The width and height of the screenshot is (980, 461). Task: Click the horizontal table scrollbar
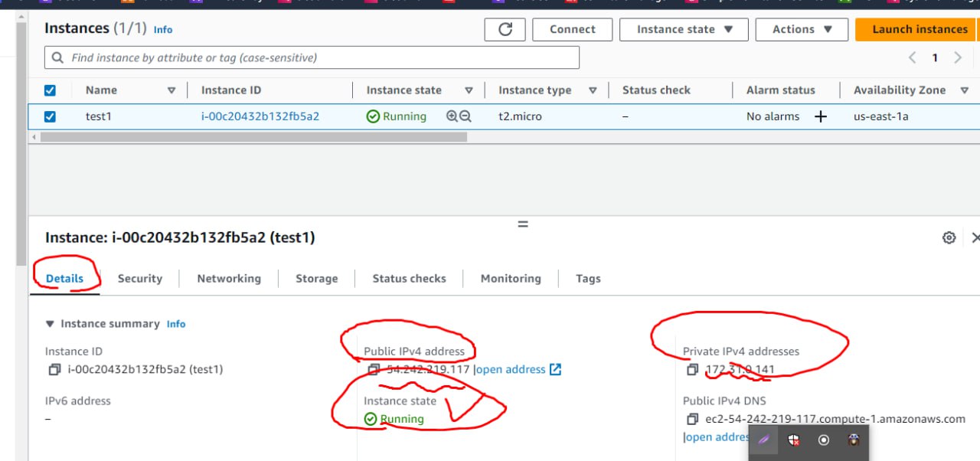point(253,137)
